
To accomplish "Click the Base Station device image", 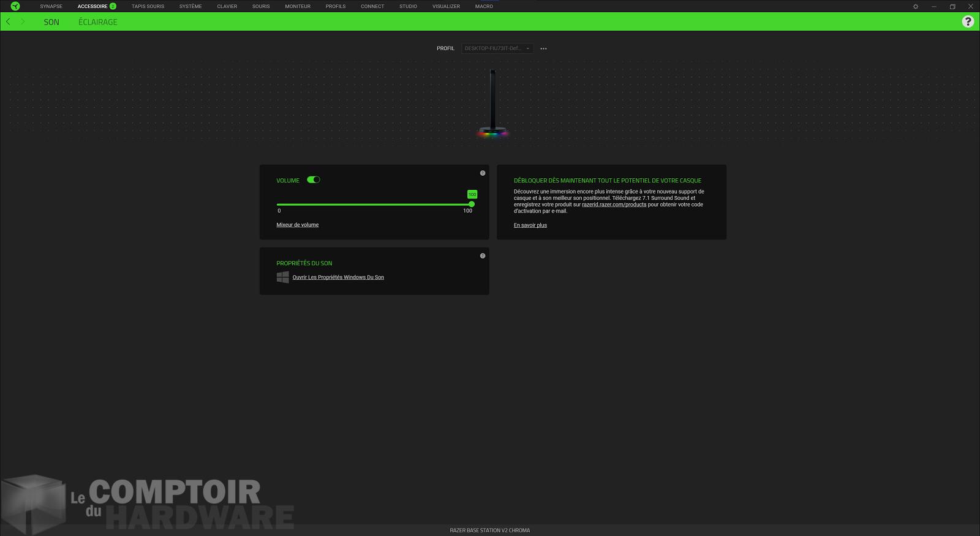I will coord(492,104).
